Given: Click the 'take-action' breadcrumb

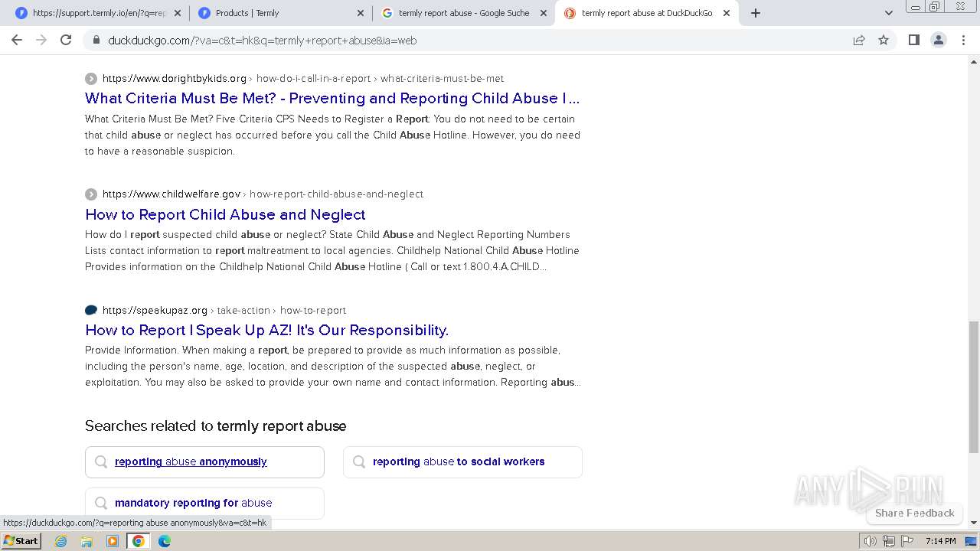Looking at the screenshot, I should click(x=243, y=310).
